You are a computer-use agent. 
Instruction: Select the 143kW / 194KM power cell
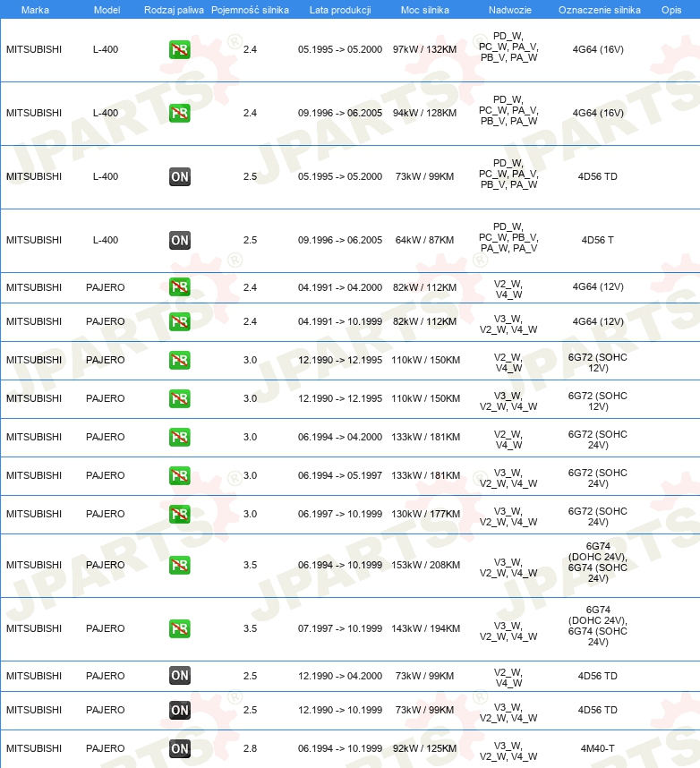coord(426,629)
